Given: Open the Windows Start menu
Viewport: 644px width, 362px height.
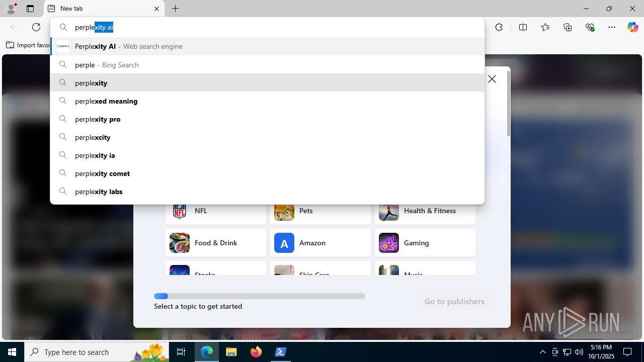Looking at the screenshot, I should tap(12, 352).
